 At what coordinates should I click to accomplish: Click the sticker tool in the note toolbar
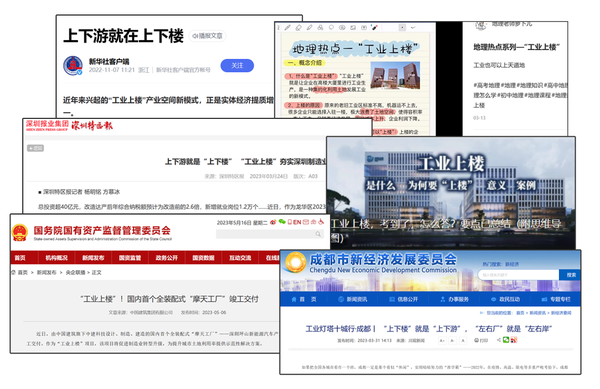click(x=342, y=28)
